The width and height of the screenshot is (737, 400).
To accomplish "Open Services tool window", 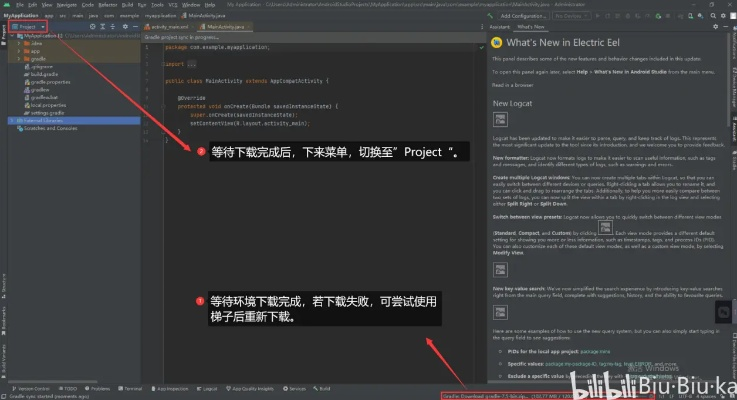I will tap(294, 389).
